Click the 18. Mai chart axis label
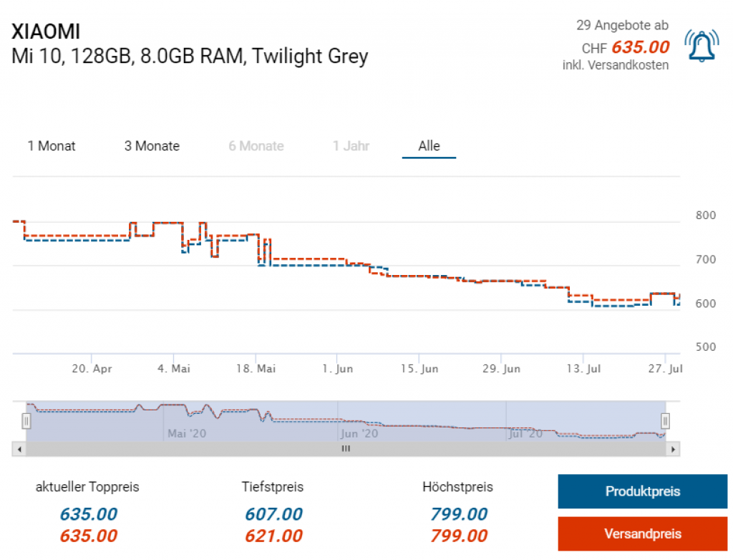 [256, 369]
